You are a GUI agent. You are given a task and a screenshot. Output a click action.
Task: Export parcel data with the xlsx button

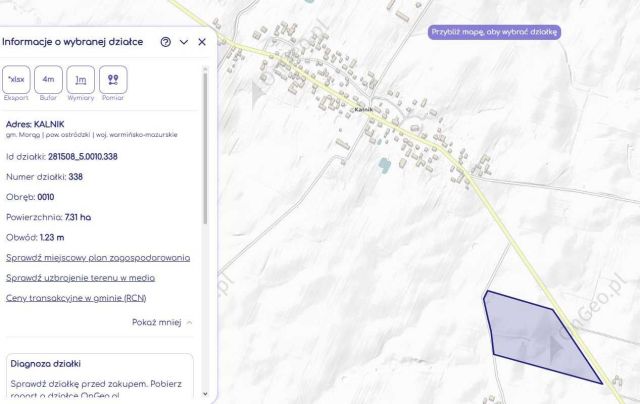(16, 80)
